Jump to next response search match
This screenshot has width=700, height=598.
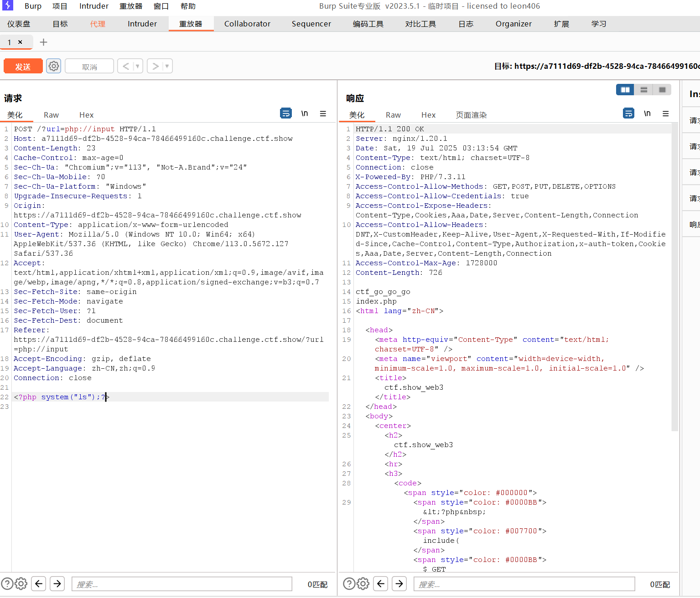click(399, 583)
